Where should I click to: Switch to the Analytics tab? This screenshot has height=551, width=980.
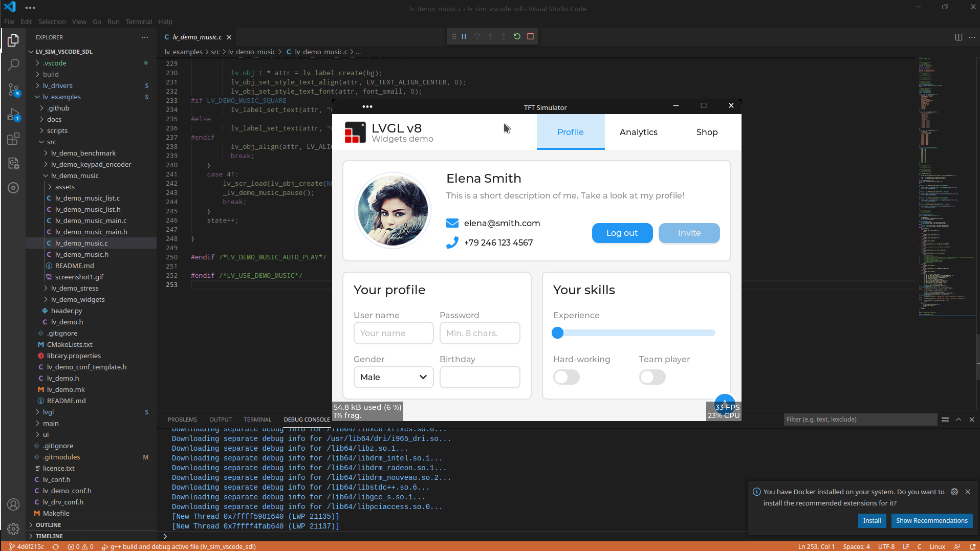point(638,132)
